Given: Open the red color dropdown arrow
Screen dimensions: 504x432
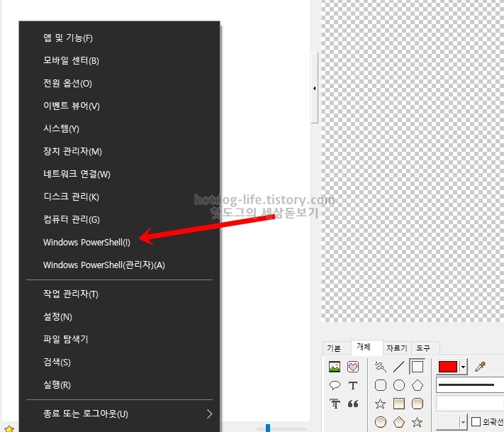Looking at the screenshot, I should click(463, 367).
